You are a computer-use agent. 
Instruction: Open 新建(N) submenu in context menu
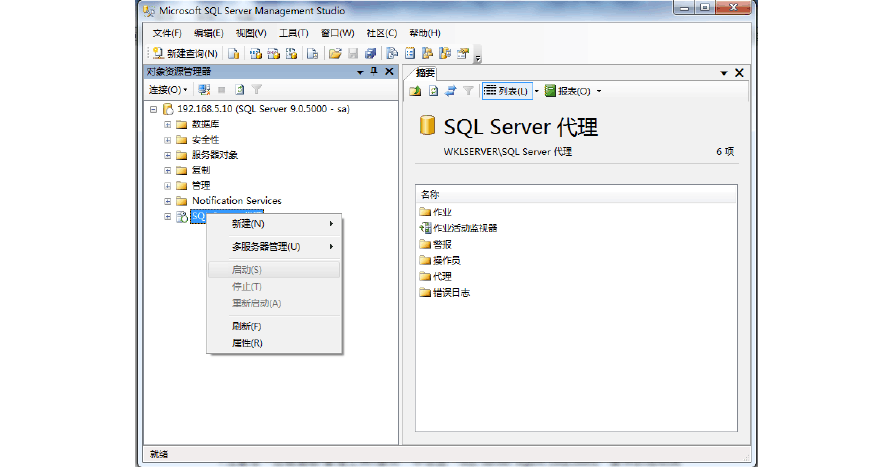[x=275, y=224]
